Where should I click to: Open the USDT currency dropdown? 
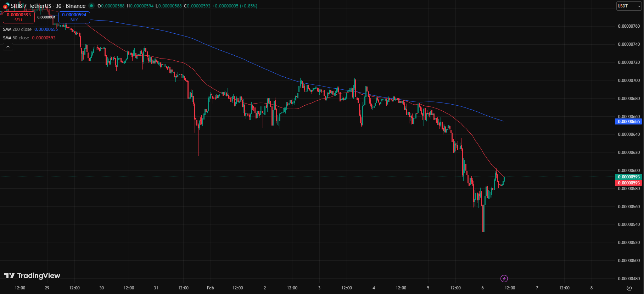click(629, 6)
